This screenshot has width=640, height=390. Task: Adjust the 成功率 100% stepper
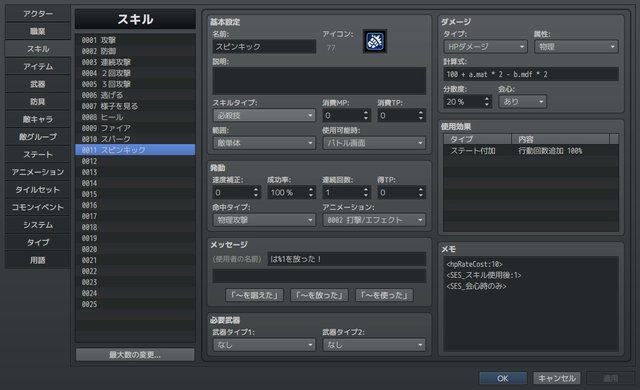[311, 193]
